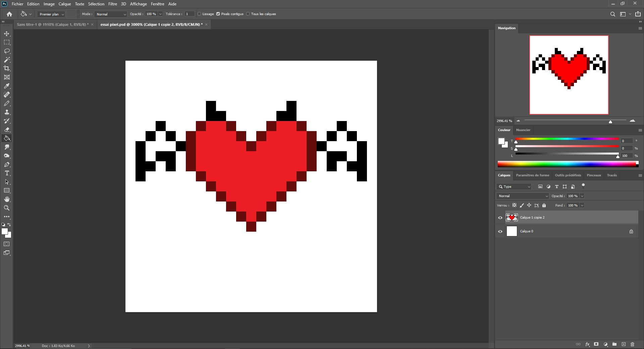Click the delete layer trash icon

(x=632, y=344)
